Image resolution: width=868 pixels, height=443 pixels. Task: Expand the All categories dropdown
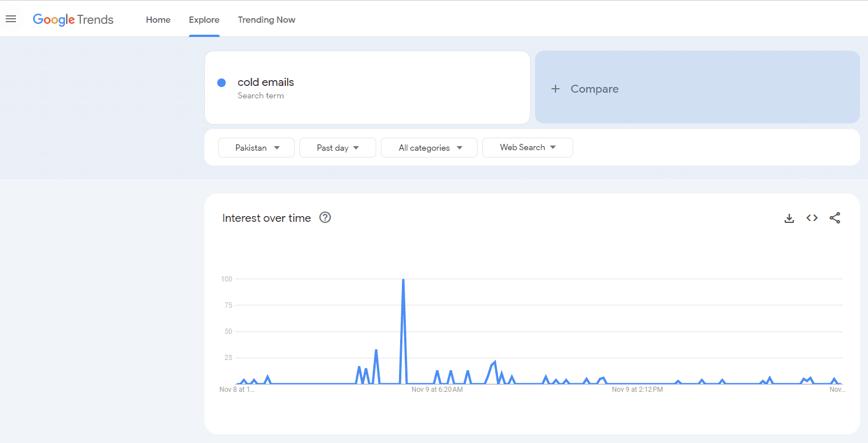[x=429, y=148]
